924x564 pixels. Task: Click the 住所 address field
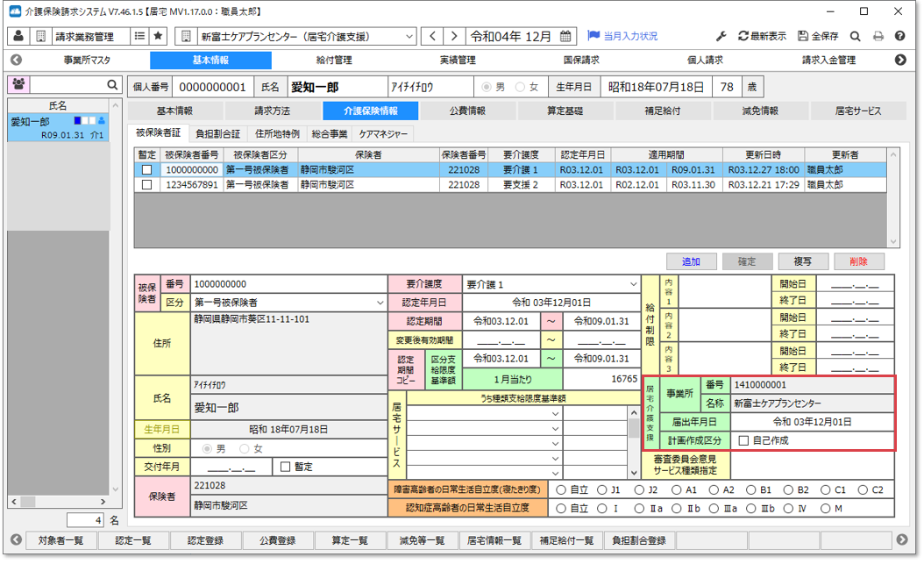[x=288, y=343]
